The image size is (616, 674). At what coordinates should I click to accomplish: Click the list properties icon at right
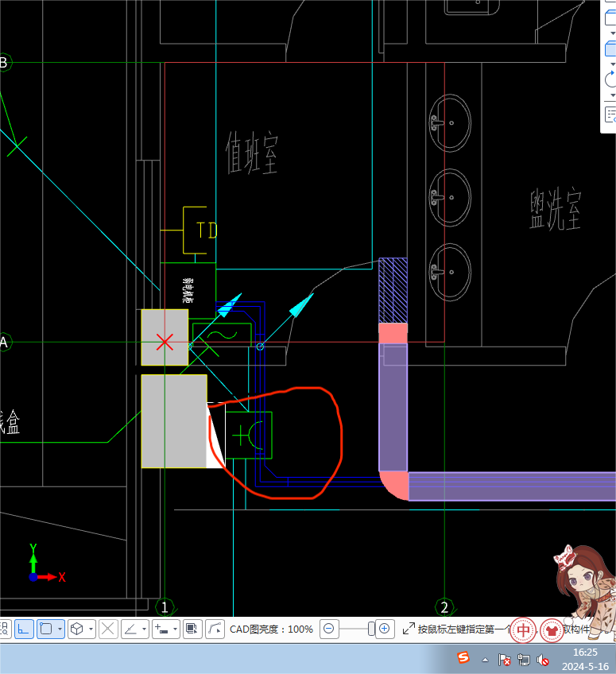point(610,114)
